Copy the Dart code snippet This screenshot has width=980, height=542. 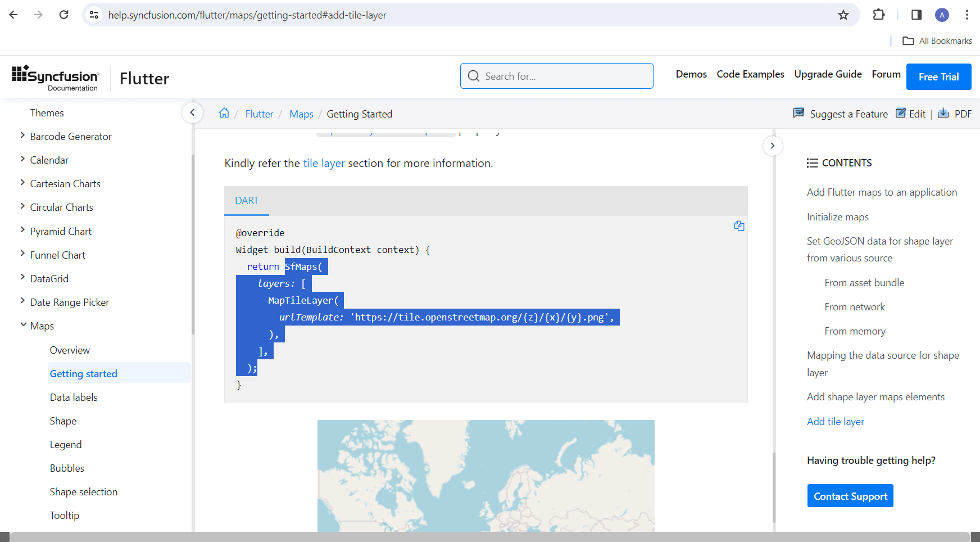pos(739,226)
